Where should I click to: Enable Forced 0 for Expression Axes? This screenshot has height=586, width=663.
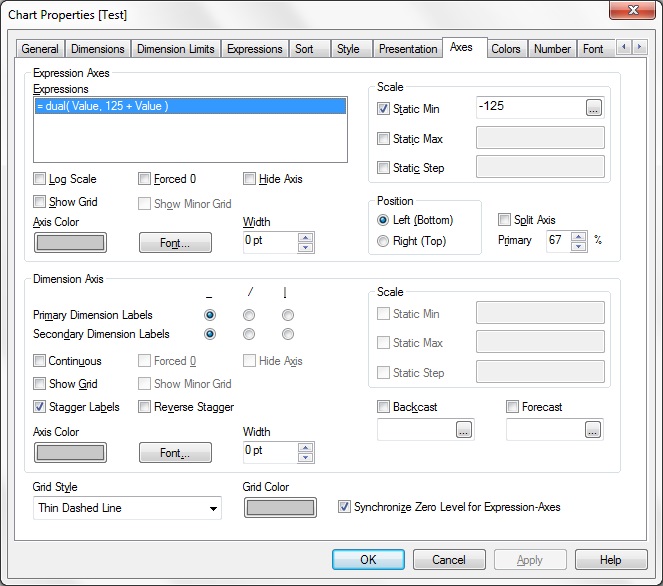pos(144,178)
